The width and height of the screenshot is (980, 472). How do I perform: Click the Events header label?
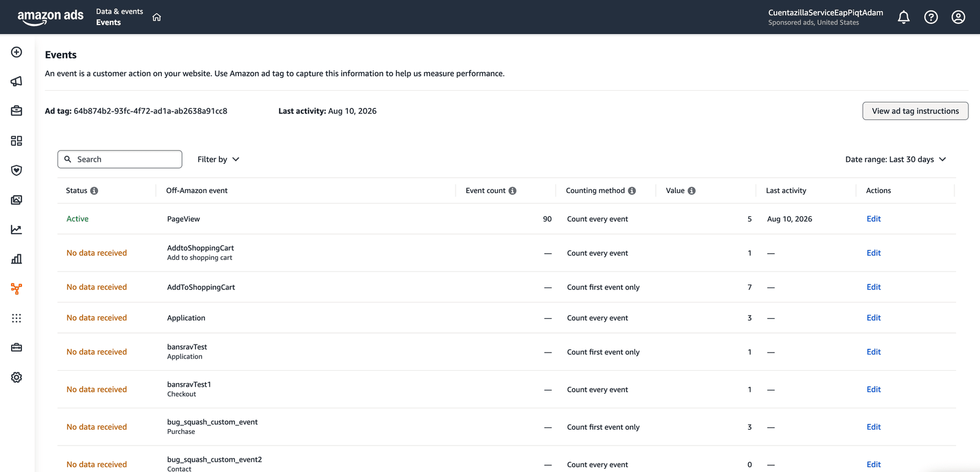[x=108, y=23]
